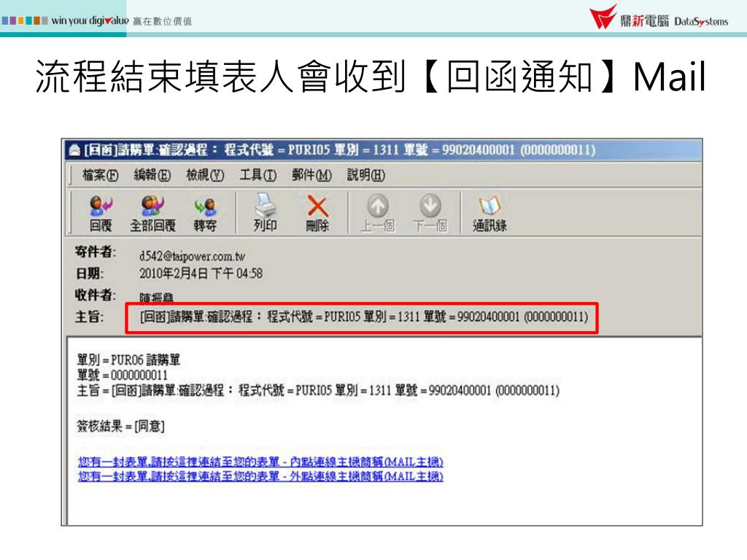Open the 檢視(V) menu
The image size is (747, 560).
pos(205,175)
